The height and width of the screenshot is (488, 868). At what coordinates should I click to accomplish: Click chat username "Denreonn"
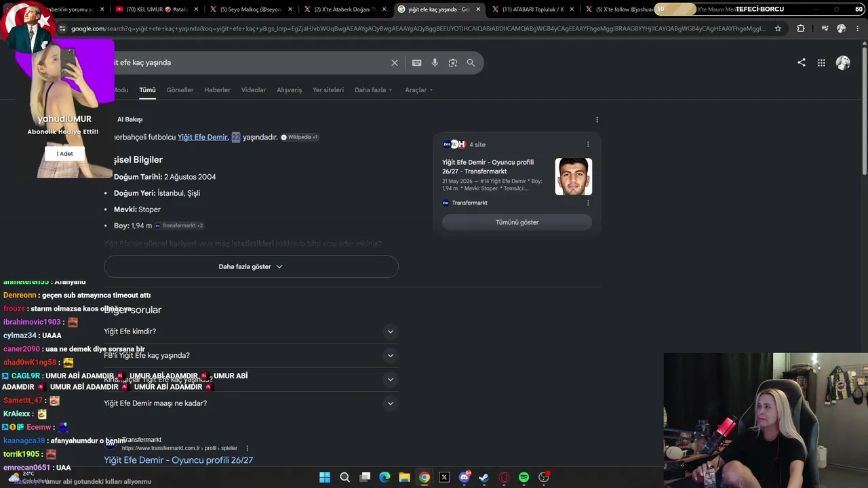coord(20,296)
